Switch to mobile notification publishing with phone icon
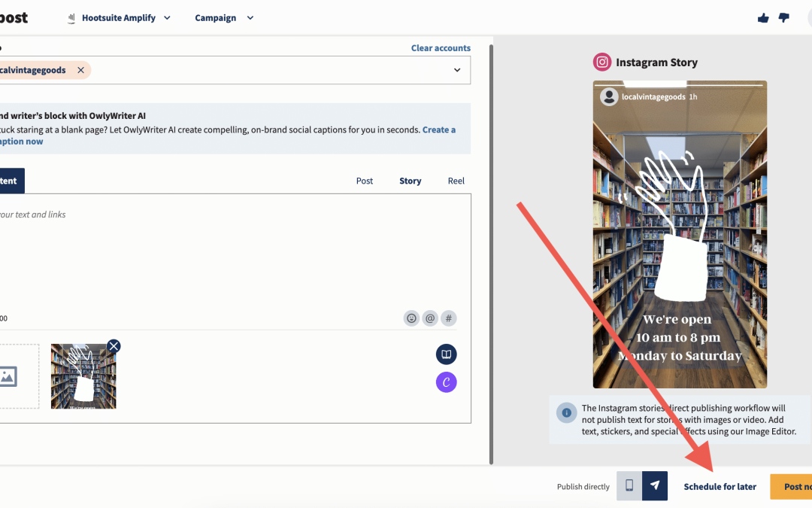Viewport: 812px width, 508px height. click(x=629, y=485)
